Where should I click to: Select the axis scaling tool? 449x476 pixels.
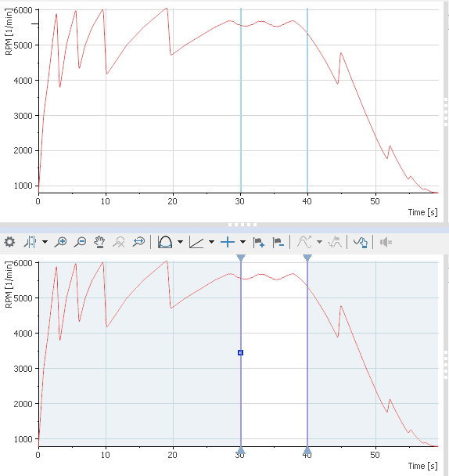tap(196, 242)
